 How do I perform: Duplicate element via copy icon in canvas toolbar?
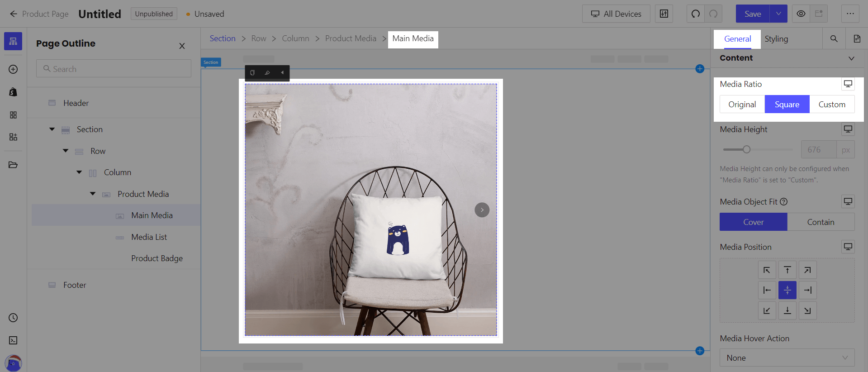pyautogui.click(x=252, y=72)
